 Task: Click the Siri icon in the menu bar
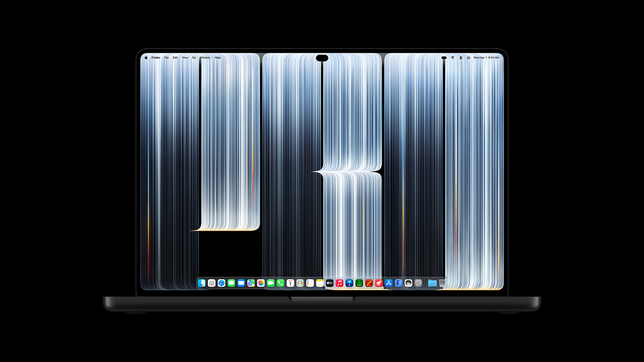[x=469, y=58]
